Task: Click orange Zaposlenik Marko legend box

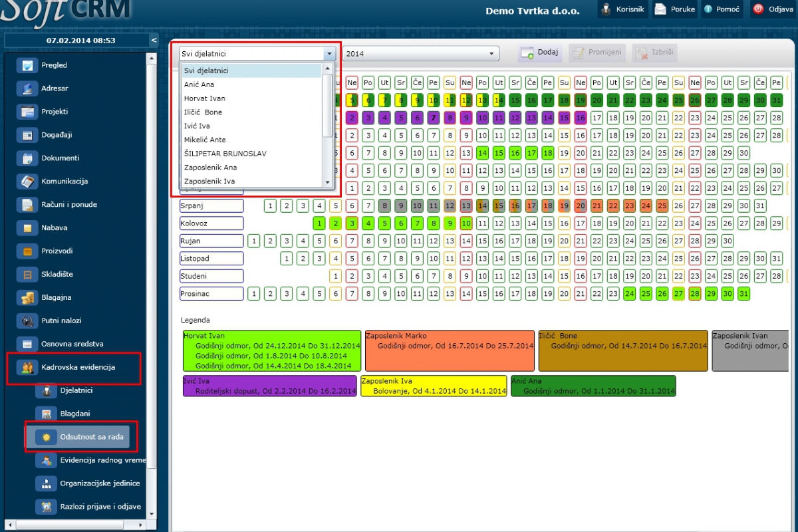Action: click(x=450, y=350)
